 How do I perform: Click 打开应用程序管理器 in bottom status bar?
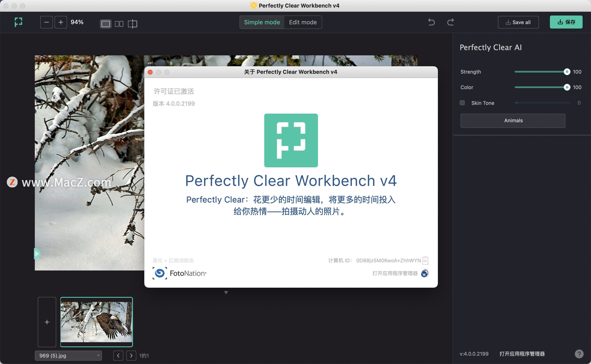tap(522, 354)
